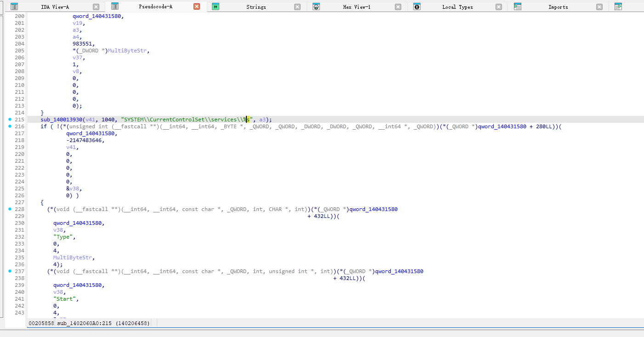Open the Hex View-1 tab
This screenshot has height=337, width=644.
[x=357, y=7]
